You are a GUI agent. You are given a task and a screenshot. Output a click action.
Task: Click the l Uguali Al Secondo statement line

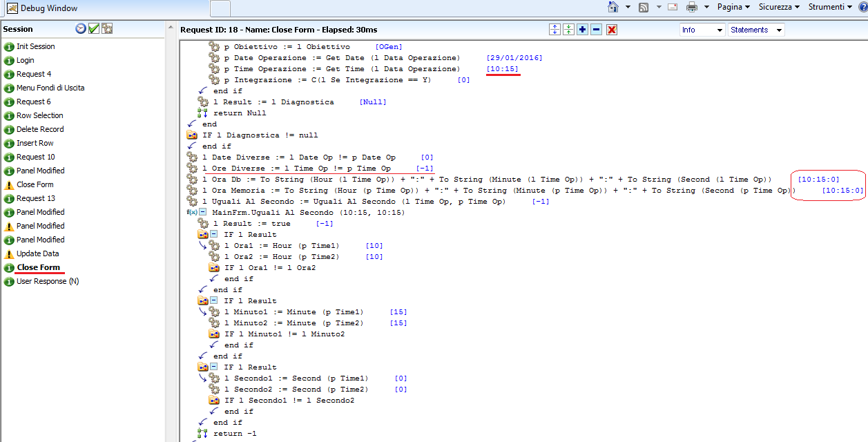354,201
